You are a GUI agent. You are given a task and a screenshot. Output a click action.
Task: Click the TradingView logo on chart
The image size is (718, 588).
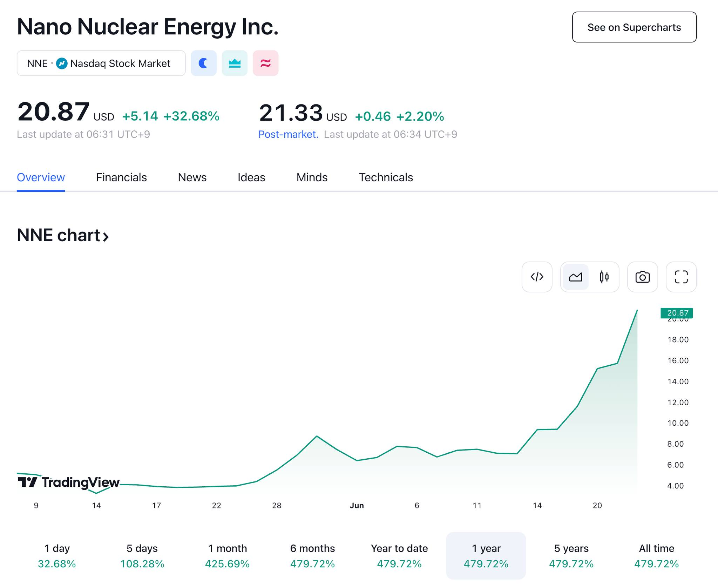pyautogui.click(x=69, y=482)
